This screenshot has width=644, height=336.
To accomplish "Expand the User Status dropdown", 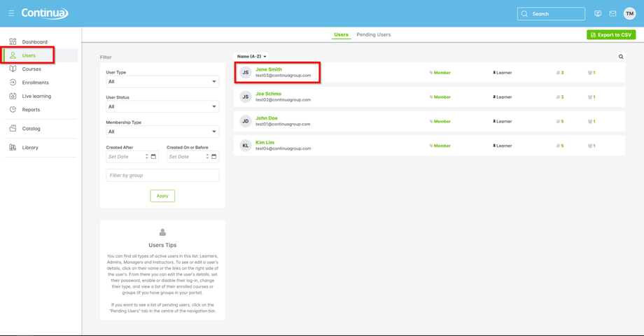I will coord(162,106).
